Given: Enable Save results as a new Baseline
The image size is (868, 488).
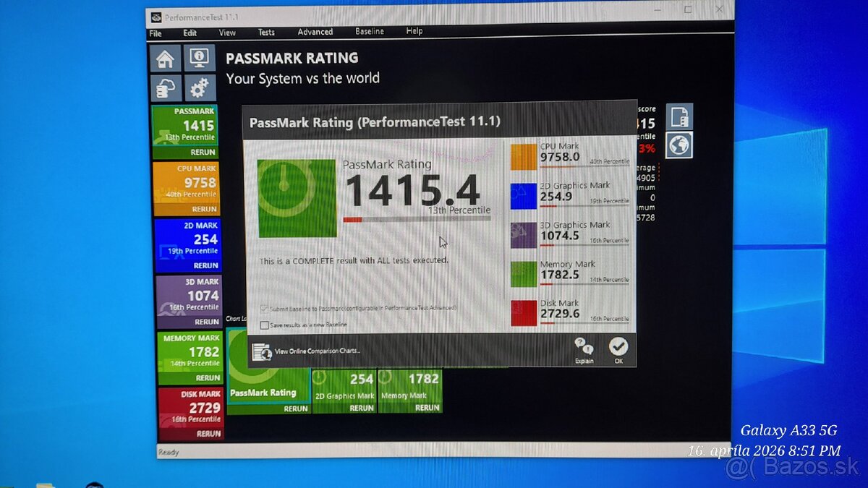Looking at the screenshot, I should [265, 325].
